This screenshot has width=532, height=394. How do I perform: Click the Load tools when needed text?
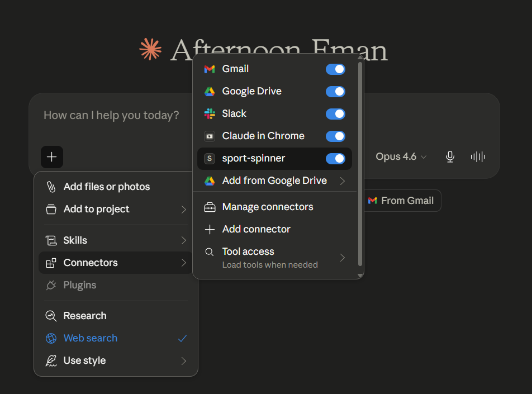tap(270, 265)
